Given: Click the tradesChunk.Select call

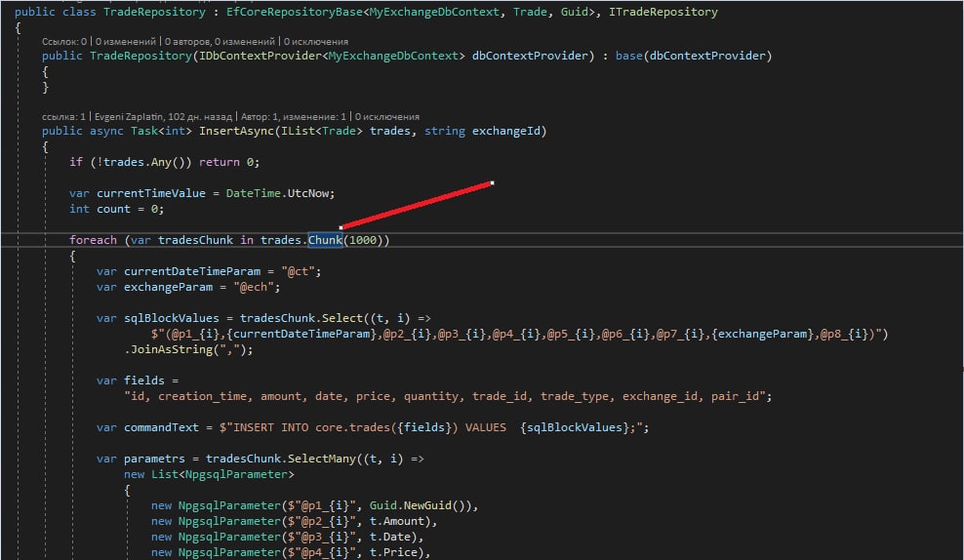Looking at the screenshot, I should click(301, 318).
